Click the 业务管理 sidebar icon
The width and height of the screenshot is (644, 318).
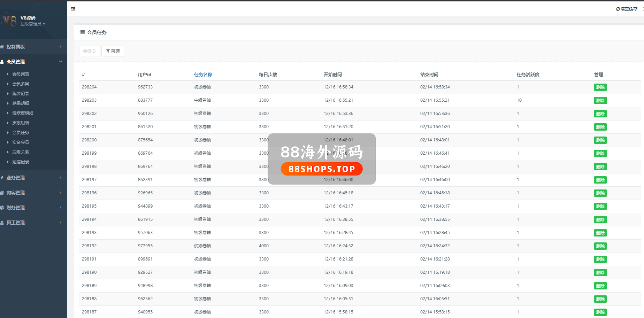click(x=2, y=178)
